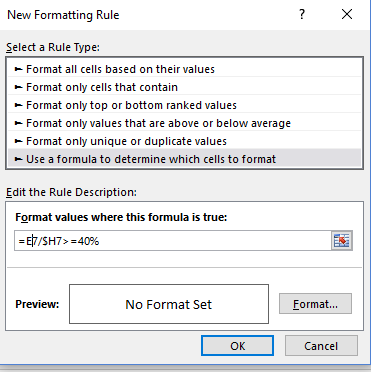Screen dimensions: 371x372
Task: Open the help question mark button
Action: tap(302, 14)
